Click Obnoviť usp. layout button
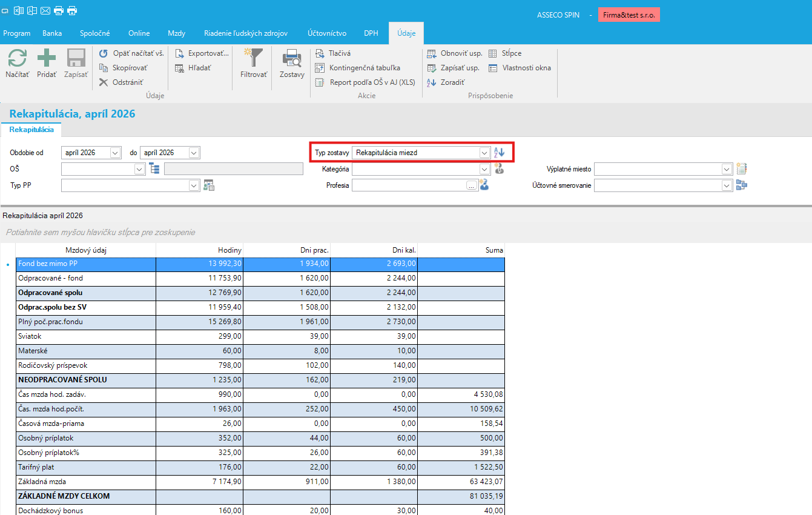Image resolution: width=812 pixels, height=515 pixels. pos(455,53)
